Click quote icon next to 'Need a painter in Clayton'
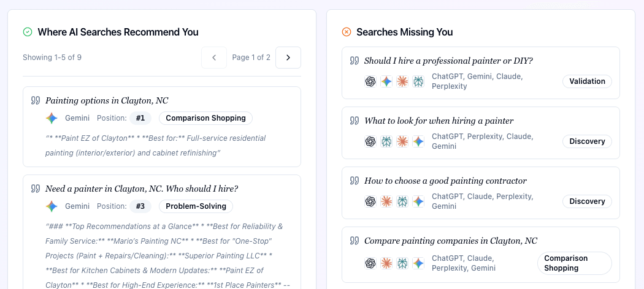 pos(36,189)
